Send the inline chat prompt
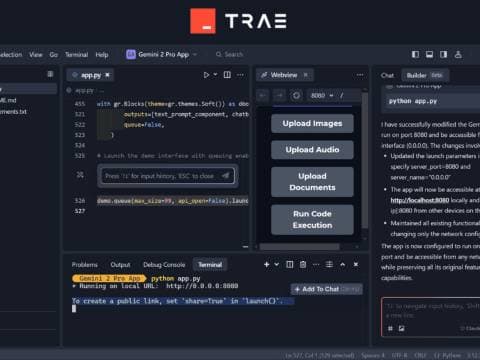This screenshot has height=360, width=480. click(x=226, y=175)
